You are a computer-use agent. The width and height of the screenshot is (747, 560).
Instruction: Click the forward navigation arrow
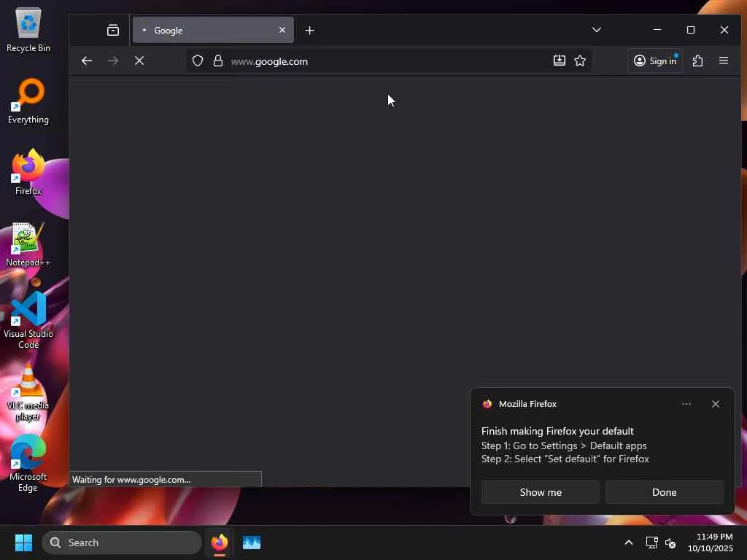pos(113,61)
